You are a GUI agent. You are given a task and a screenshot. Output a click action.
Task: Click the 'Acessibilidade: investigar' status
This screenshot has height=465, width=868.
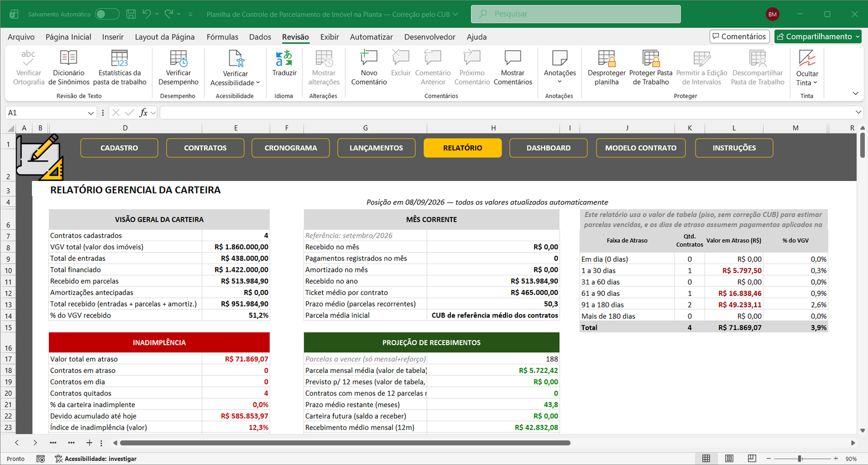pyautogui.click(x=95, y=458)
